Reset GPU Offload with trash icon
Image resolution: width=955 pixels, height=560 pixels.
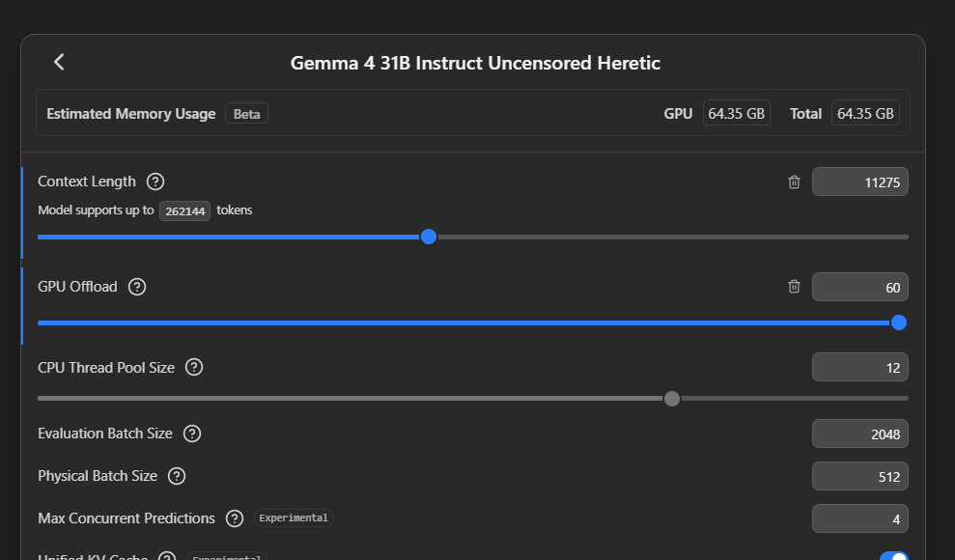tap(794, 287)
